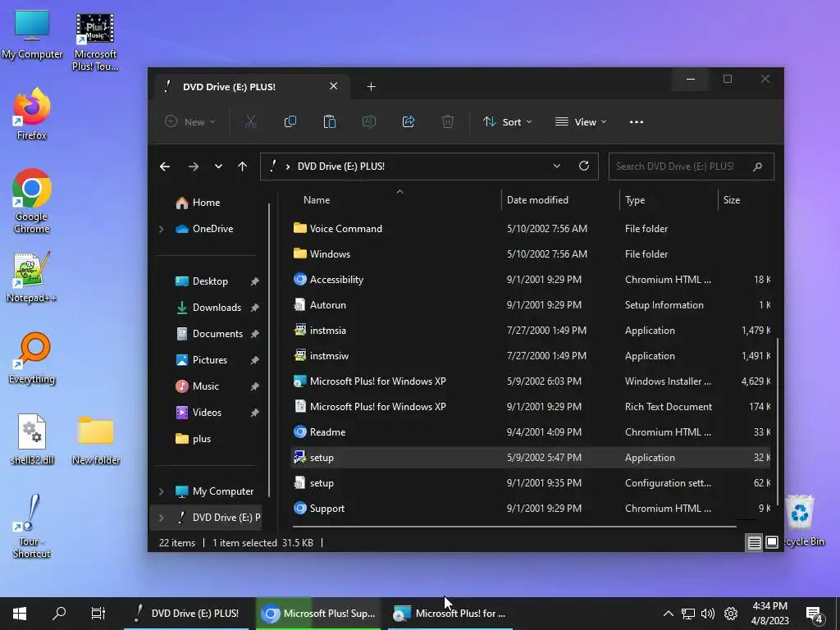Screen dimensions: 840x630
Task: Expand My Computer in navigation pane
Action: point(162,491)
